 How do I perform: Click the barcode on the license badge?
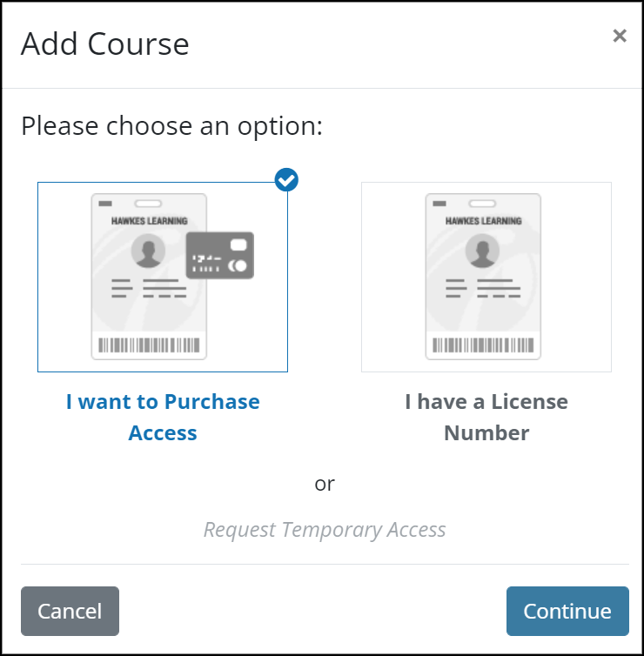click(483, 345)
